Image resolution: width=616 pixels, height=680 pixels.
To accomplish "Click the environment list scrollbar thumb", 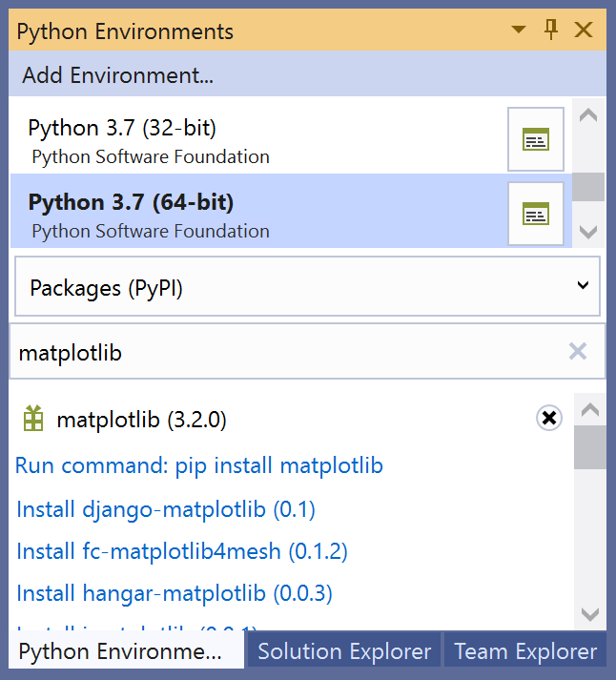I will click(x=588, y=187).
